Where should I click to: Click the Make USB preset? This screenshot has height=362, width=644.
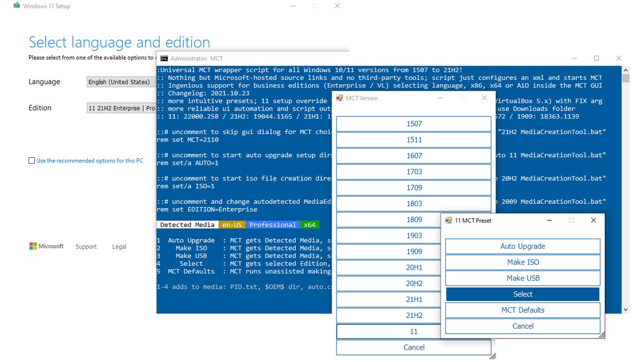(x=522, y=278)
